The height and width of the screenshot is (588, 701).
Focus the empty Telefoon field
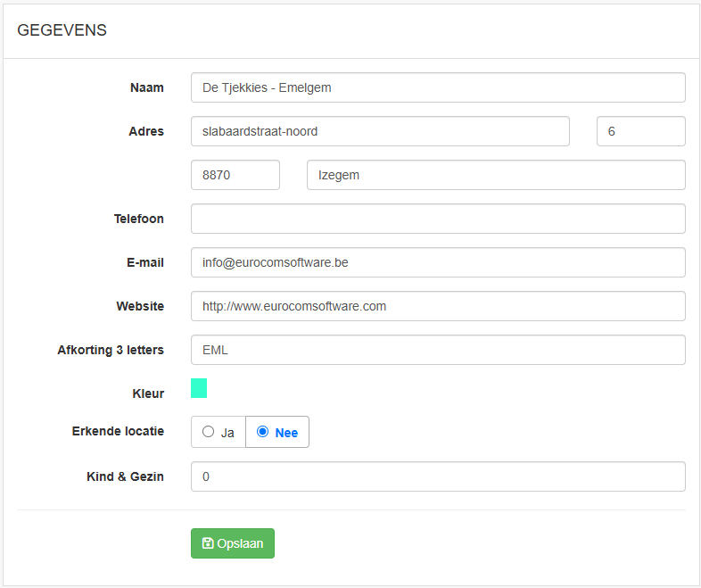click(x=438, y=219)
